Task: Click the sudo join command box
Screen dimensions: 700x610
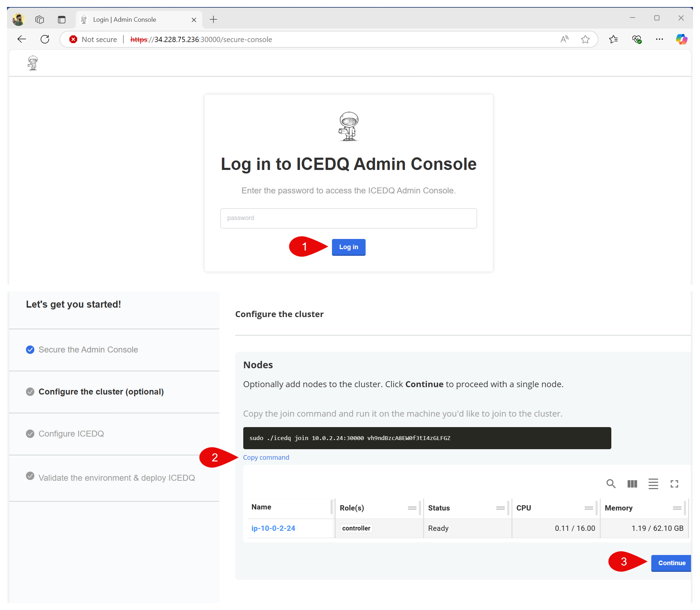Action: pyautogui.click(x=427, y=438)
